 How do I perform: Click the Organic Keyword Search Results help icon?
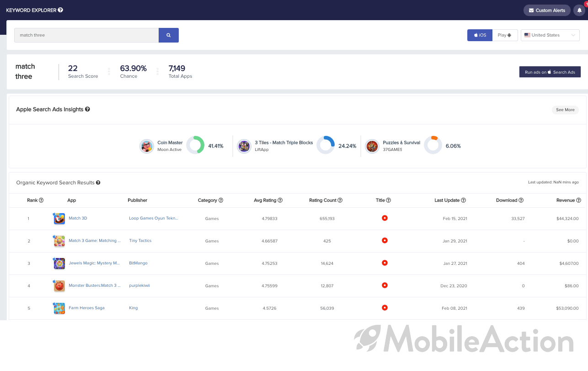click(98, 183)
